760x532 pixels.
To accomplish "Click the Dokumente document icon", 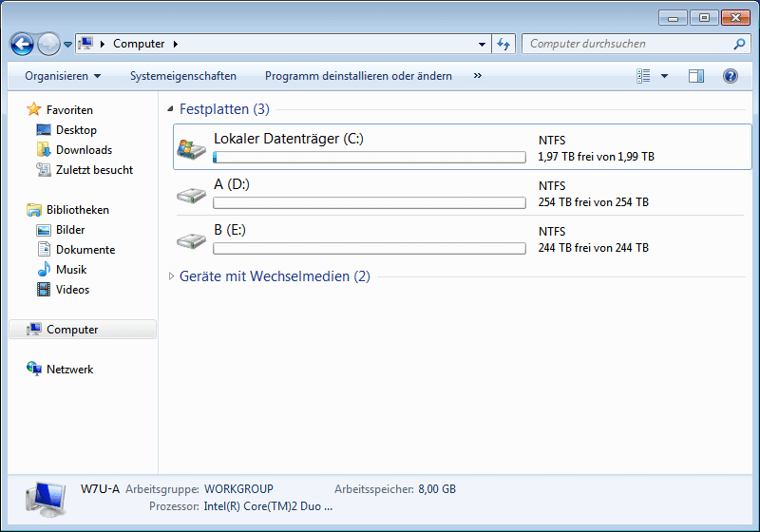I will point(44,249).
